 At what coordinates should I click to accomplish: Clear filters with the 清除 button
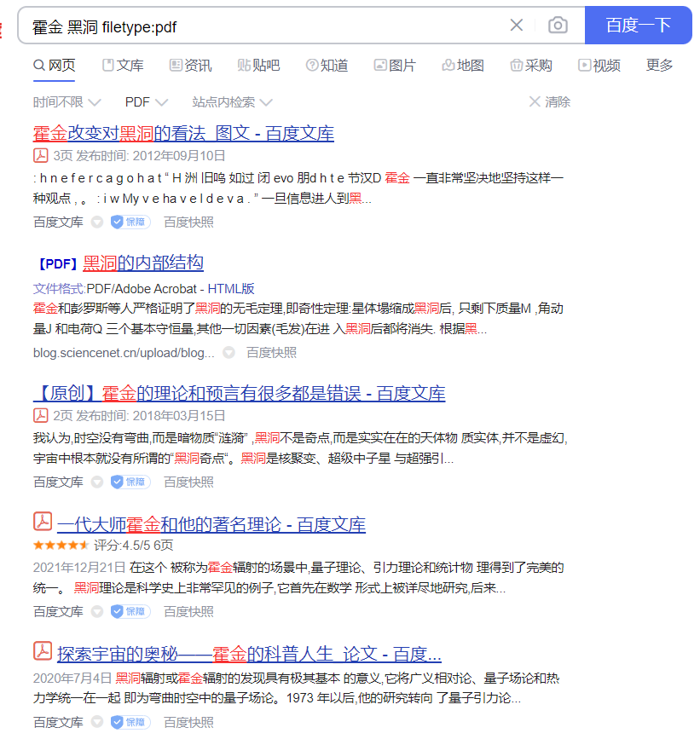tap(550, 101)
